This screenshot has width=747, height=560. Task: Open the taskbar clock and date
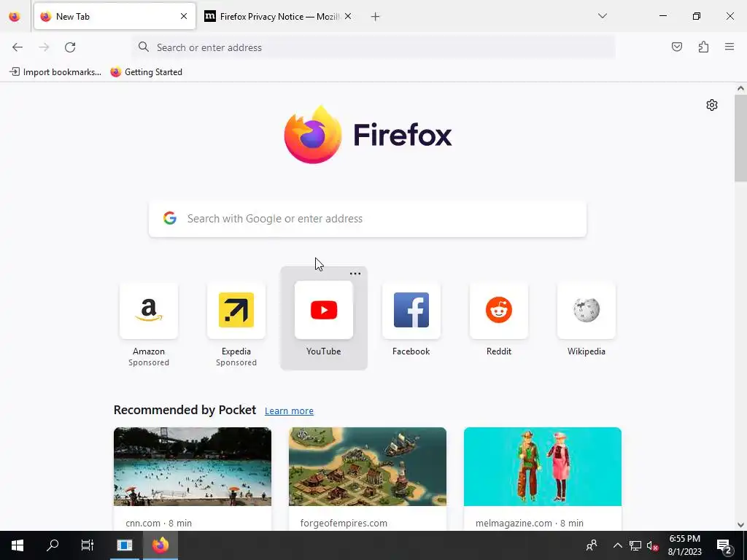[684, 545]
